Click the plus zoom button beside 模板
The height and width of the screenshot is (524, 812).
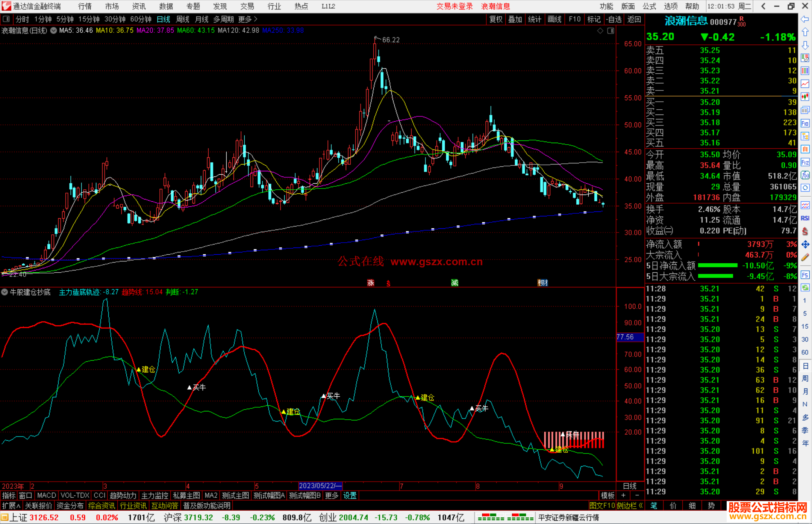click(623, 495)
